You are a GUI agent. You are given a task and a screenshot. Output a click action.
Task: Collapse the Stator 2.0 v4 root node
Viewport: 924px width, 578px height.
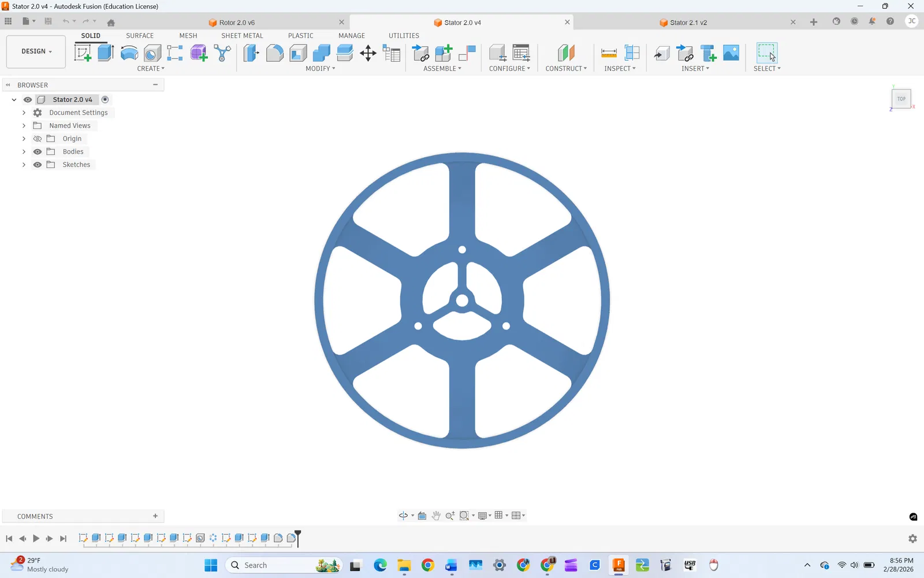[x=14, y=99]
